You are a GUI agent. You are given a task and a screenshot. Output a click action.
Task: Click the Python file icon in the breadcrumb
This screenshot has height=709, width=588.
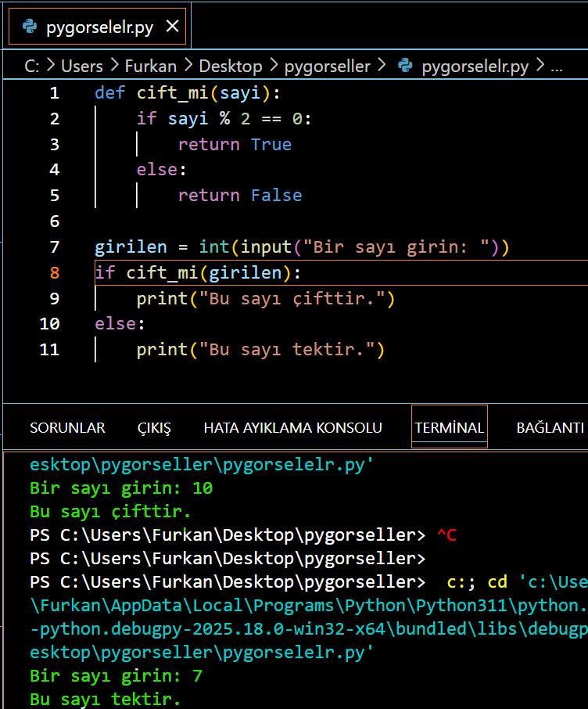click(405, 67)
